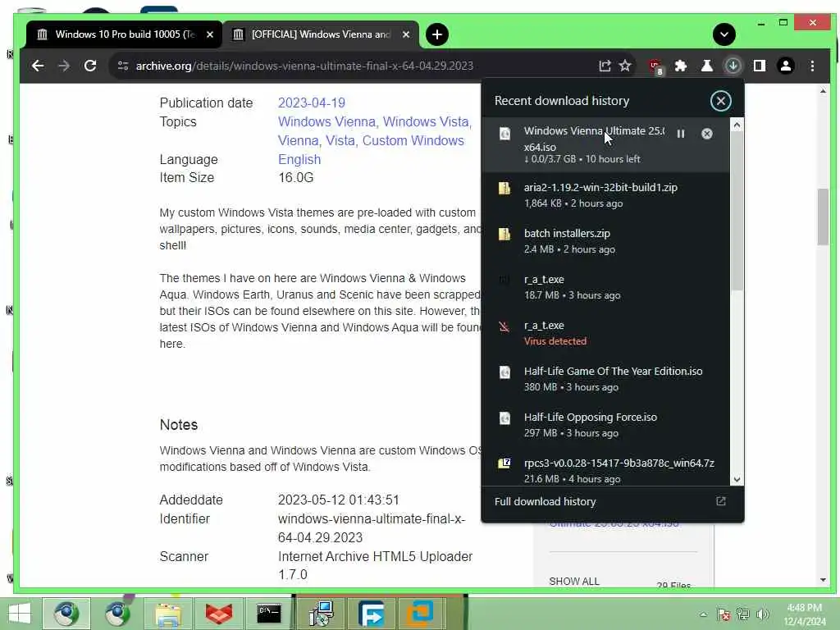This screenshot has height=630, width=840.
Task: Open the VirtualBox-style orange taskbar icon
Action: point(419,614)
